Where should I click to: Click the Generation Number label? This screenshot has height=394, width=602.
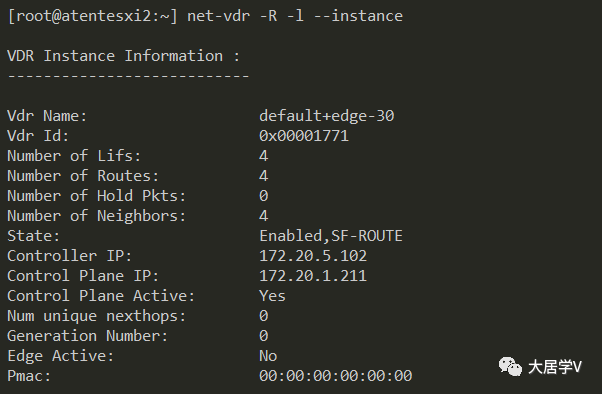pyautogui.click(x=88, y=336)
